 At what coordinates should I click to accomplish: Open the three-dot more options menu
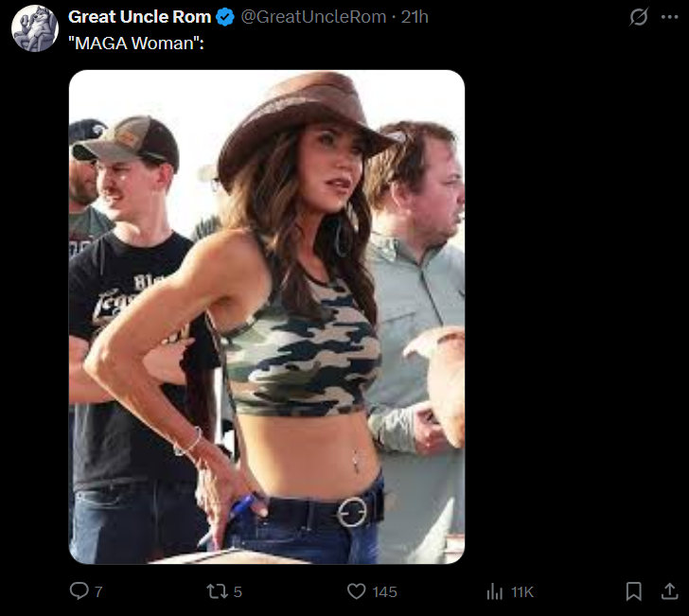click(x=669, y=17)
